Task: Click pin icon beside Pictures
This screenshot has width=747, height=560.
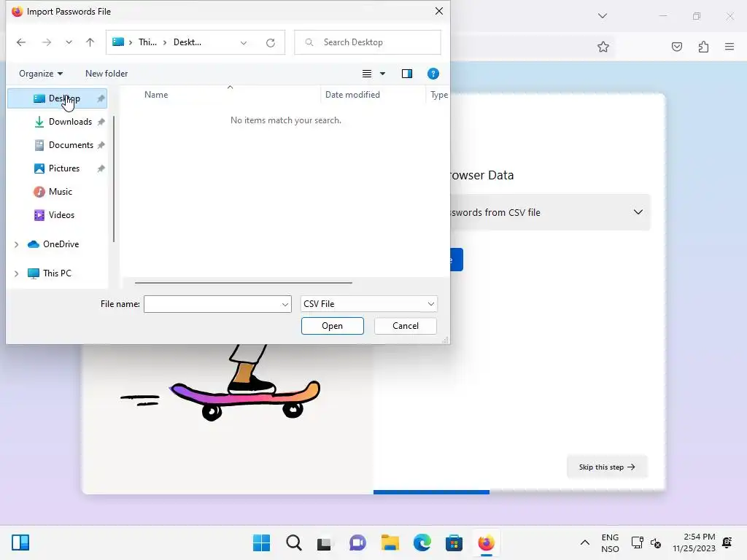Action: (101, 168)
